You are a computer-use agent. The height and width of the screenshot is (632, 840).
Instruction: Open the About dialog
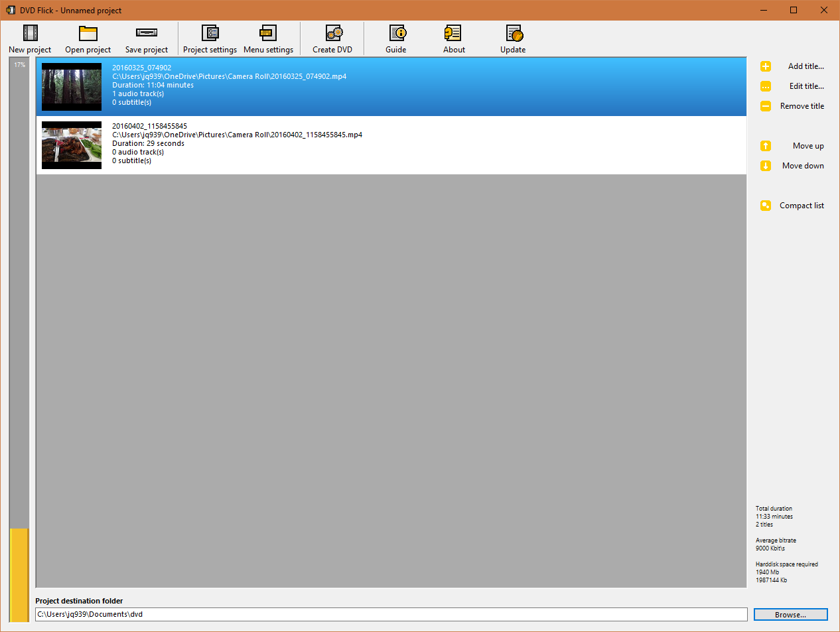pos(454,38)
